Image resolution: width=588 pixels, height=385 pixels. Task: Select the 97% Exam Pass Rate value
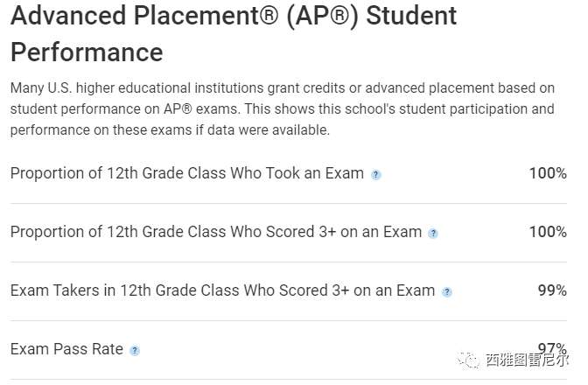pos(552,347)
